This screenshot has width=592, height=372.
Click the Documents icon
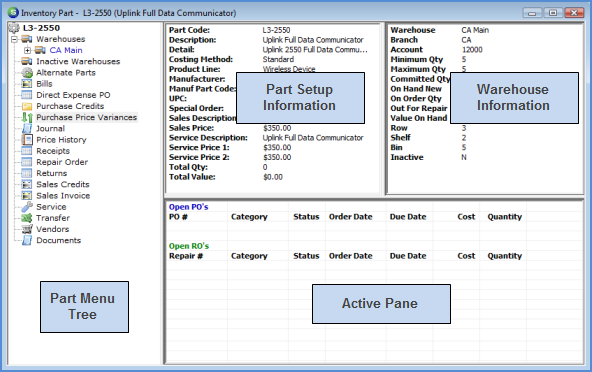click(26, 240)
